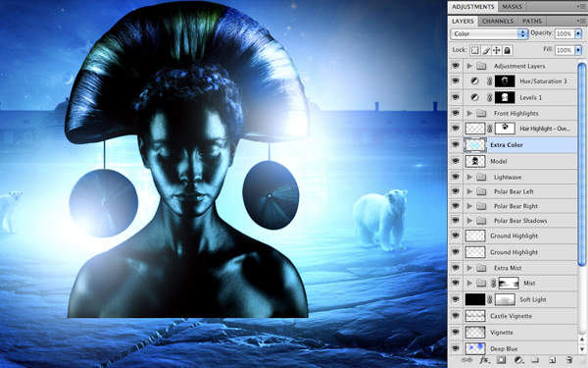
Task: Open the Fill slider dropdown arrow
Action: click(x=578, y=50)
